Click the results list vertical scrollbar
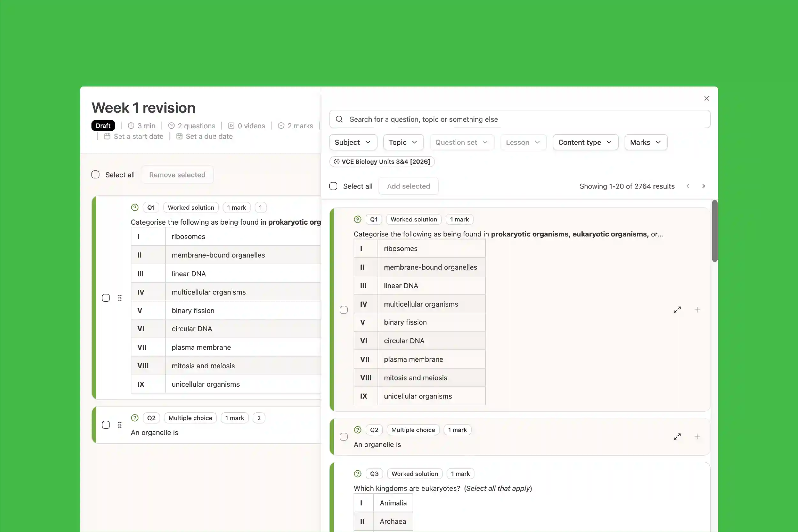 click(715, 231)
